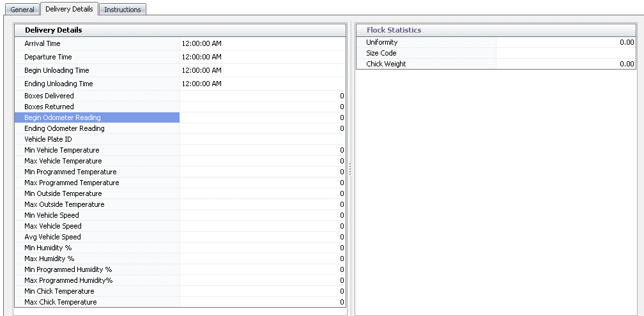Click the Size Code field

pyautogui.click(x=565, y=53)
